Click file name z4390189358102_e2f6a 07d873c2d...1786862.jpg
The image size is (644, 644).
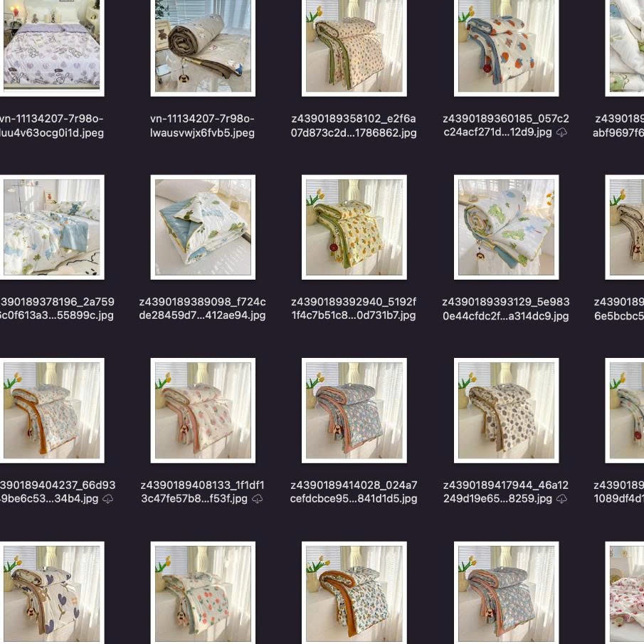click(x=354, y=126)
